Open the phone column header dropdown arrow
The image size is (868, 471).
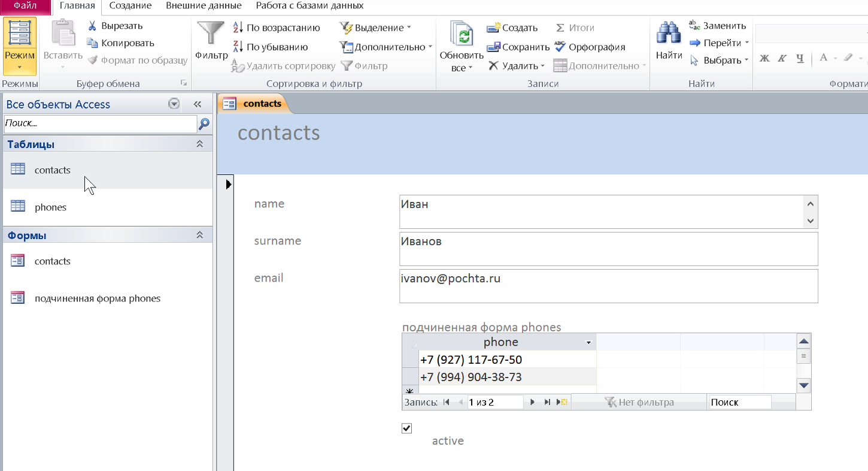(x=588, y=343)
